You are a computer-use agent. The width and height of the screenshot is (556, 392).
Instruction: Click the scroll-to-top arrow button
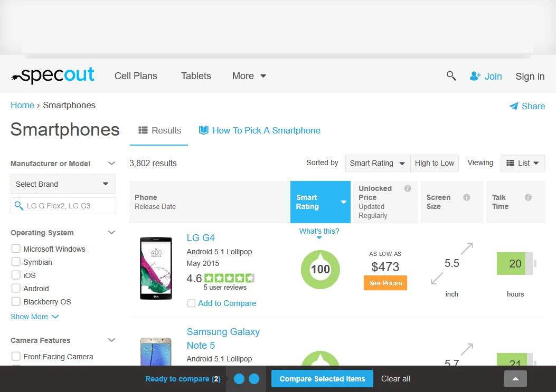coord(515,379)
